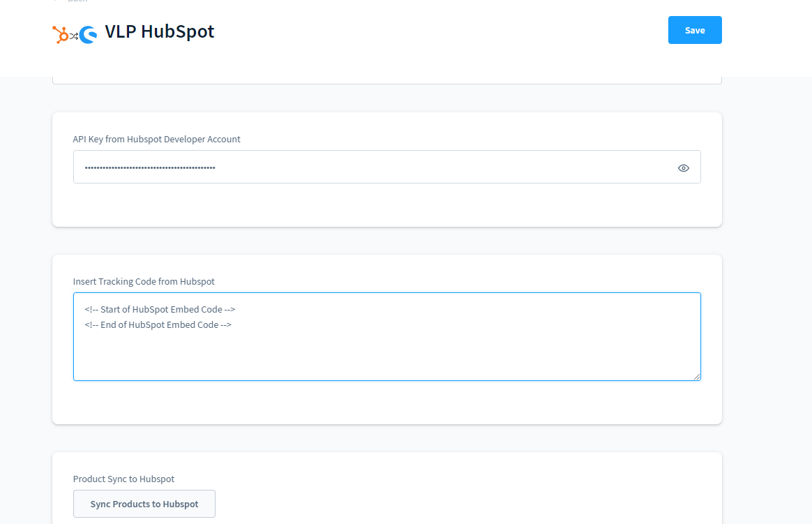Place cursor on Start of HubSpot Embed Code line
812x524 pixels.
coord(164,309)
